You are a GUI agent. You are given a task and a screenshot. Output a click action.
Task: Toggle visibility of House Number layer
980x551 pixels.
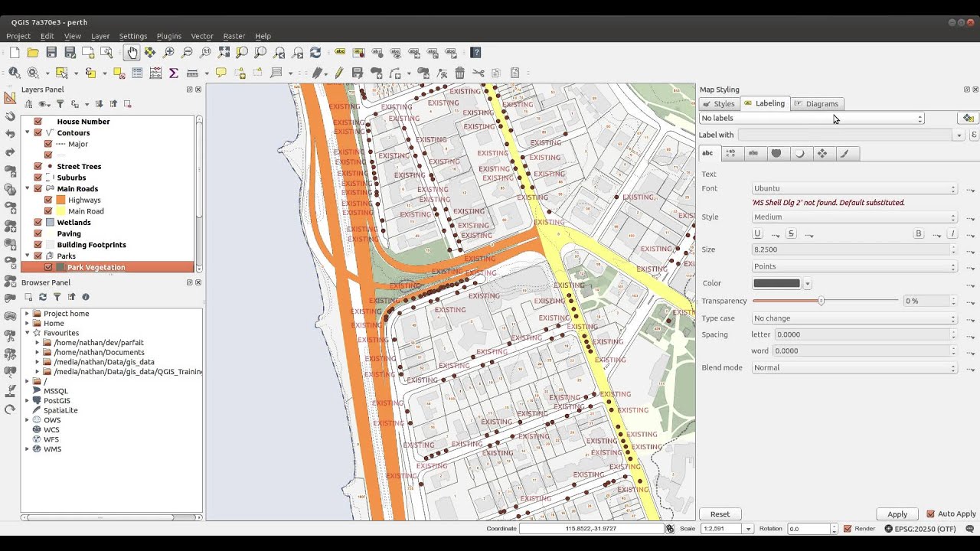[38, 122]
